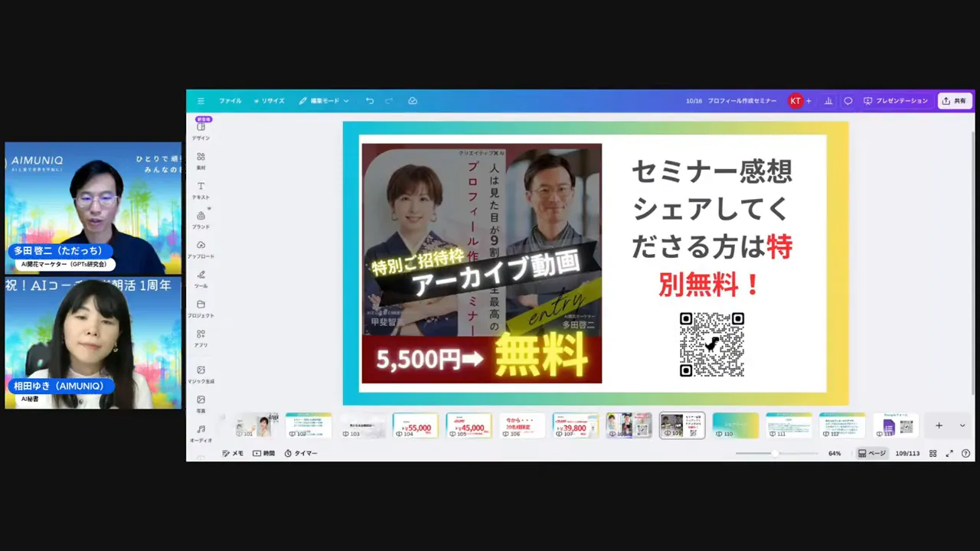This screenshot has height=551, width=980.
Task: Open the ツール (Tools) sidebar panel
Action: pos(201,279)
